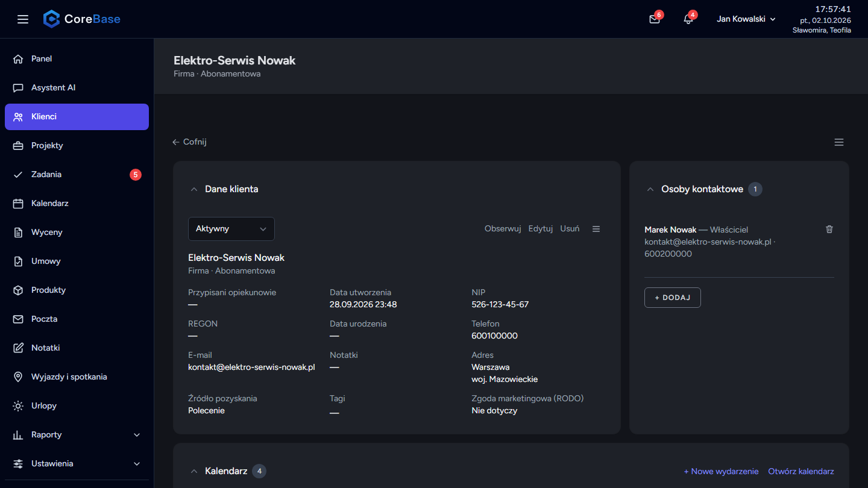Click the Wyceny document icon
This screenshot has height=488, width=868.
pos(18,233)
